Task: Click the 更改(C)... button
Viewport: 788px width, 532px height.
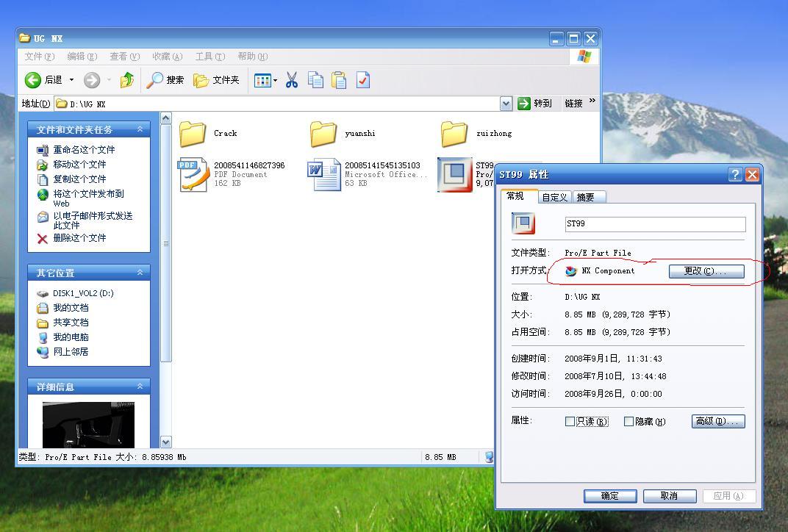Action: (x=706, y=271)
